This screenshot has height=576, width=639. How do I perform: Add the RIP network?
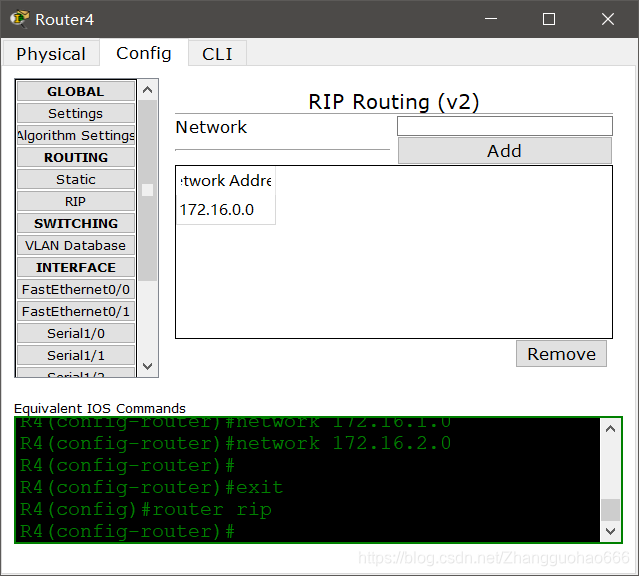point(505,151)
